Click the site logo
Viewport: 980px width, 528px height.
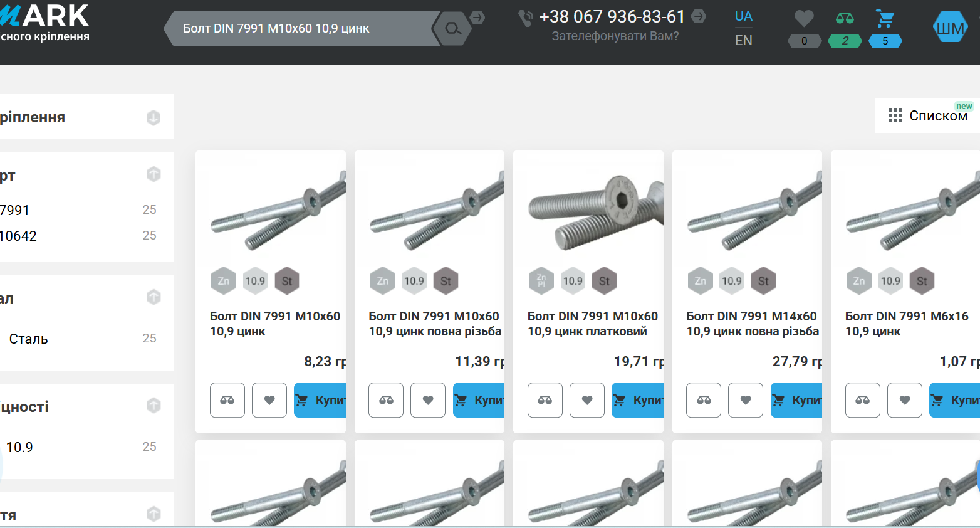44,23
